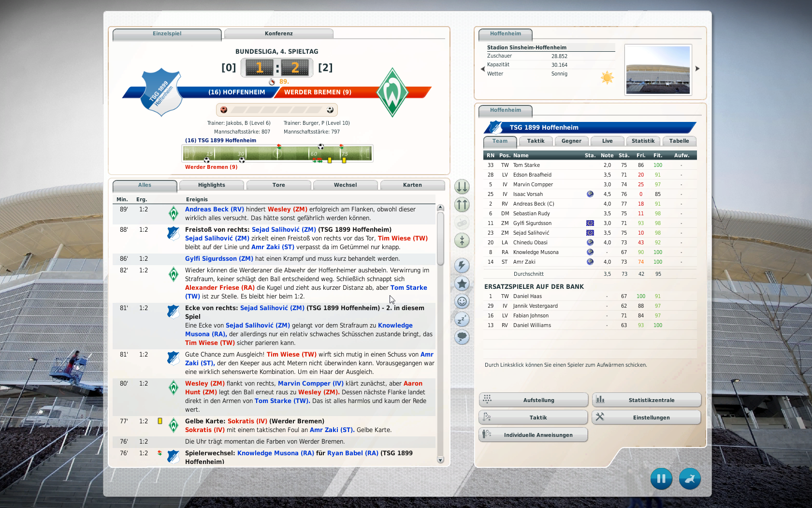Click the globe icon next to Chinedu Obasi
The width and height of the screenshot is (812, 508).
tap(590, 242)
